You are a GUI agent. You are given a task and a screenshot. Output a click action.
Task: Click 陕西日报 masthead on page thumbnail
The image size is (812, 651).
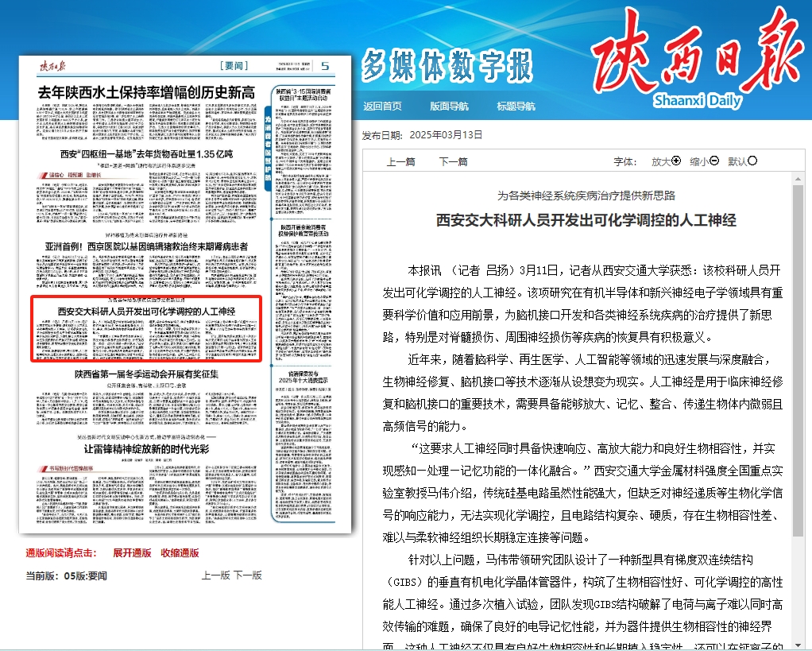pyautogui.click(x=52, y=66)
